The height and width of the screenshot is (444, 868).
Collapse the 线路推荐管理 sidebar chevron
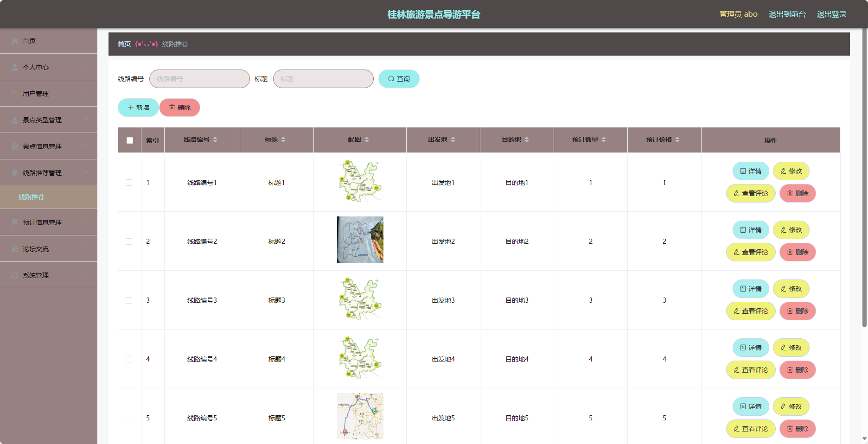86,172
